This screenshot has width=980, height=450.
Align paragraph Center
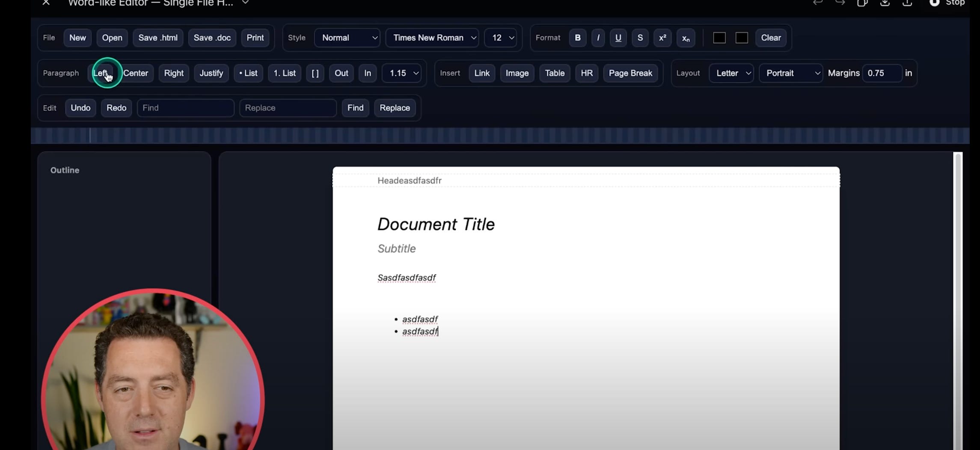[x=136, y=73]
